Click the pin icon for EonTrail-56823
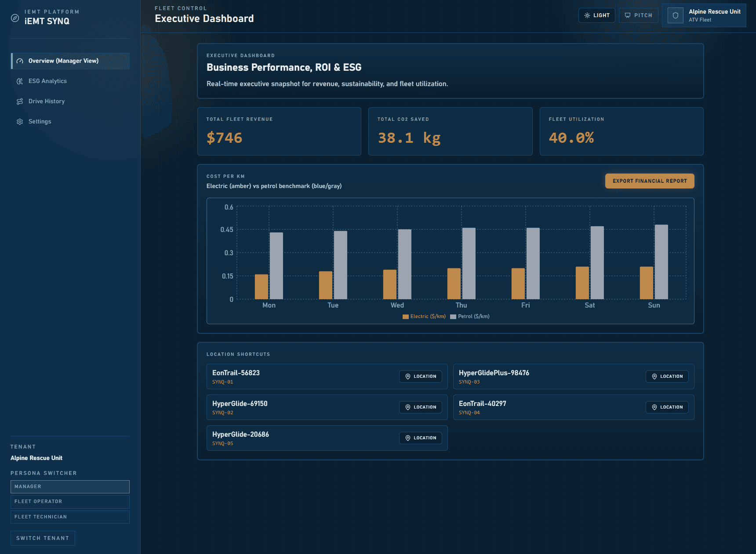This screenshot has height=554, width=756. point(408,377)
